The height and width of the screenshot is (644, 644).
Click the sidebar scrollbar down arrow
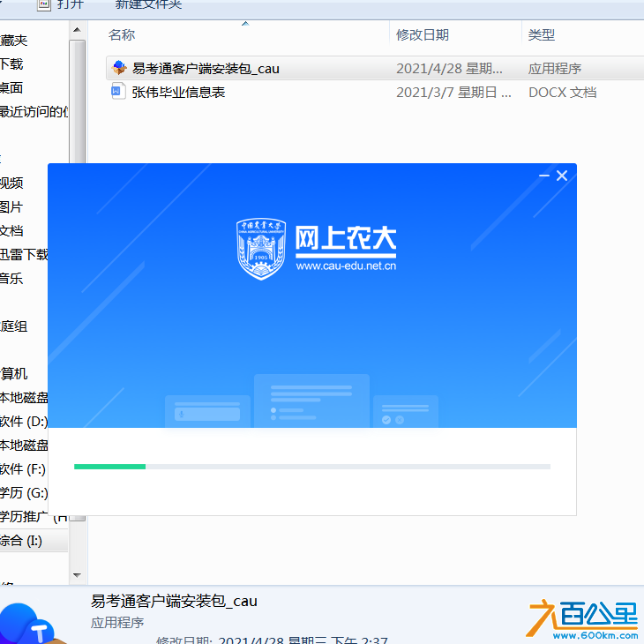click(x=77, y=575)
